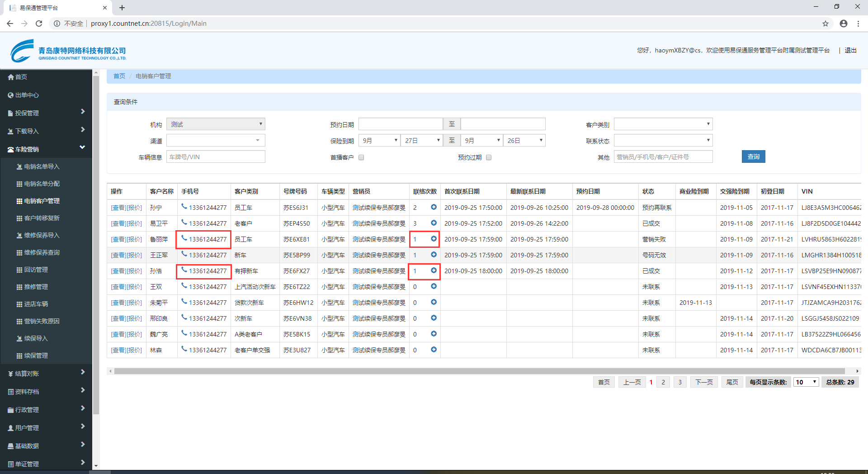Click the phone icon in 鲁丽萍's row
Screen dimensions: 868x474
184,238
